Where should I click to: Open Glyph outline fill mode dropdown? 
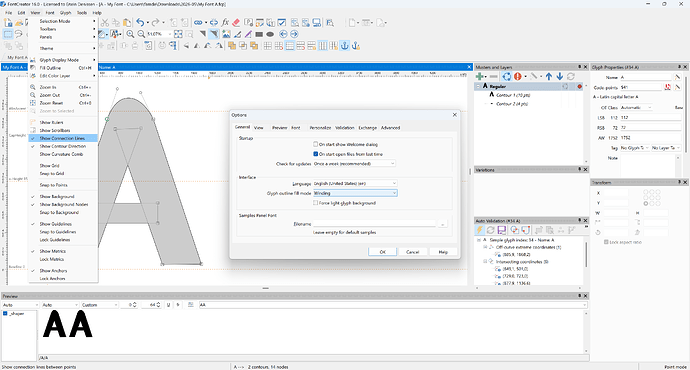tap(355, 193)
